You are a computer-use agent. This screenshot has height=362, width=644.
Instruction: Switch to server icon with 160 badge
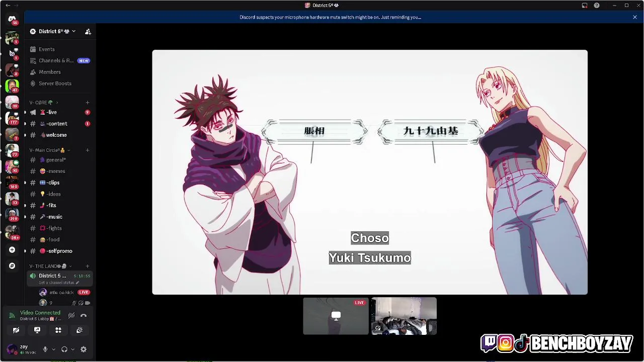point(12,183)
